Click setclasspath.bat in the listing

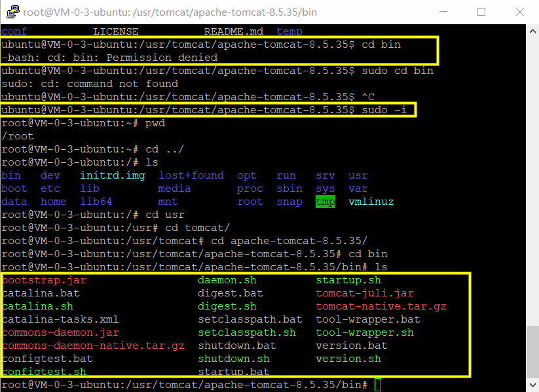(x=250, y=319)
